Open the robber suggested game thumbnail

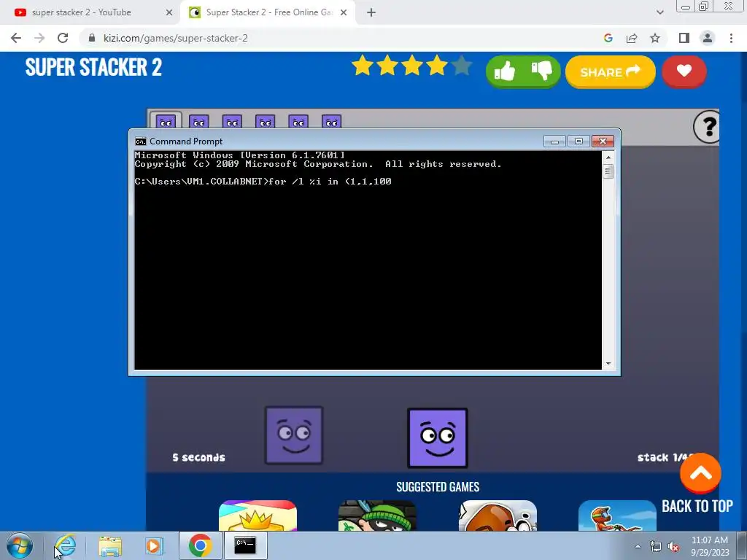[377, 516]
